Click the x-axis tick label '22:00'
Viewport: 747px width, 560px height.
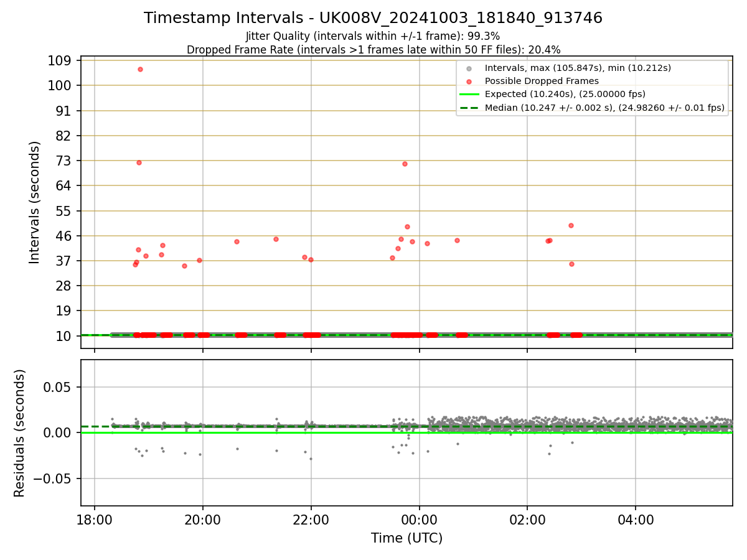[311, 520]
